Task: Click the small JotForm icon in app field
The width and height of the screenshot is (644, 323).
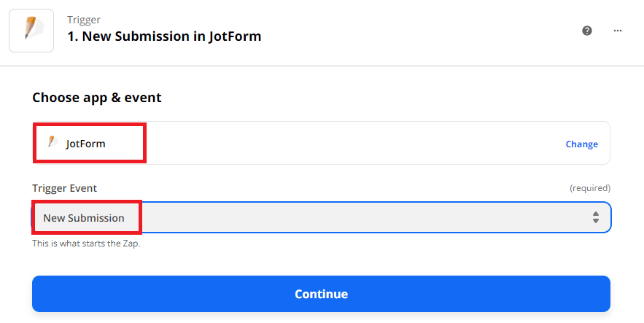Action: click(x=53, y=143)
